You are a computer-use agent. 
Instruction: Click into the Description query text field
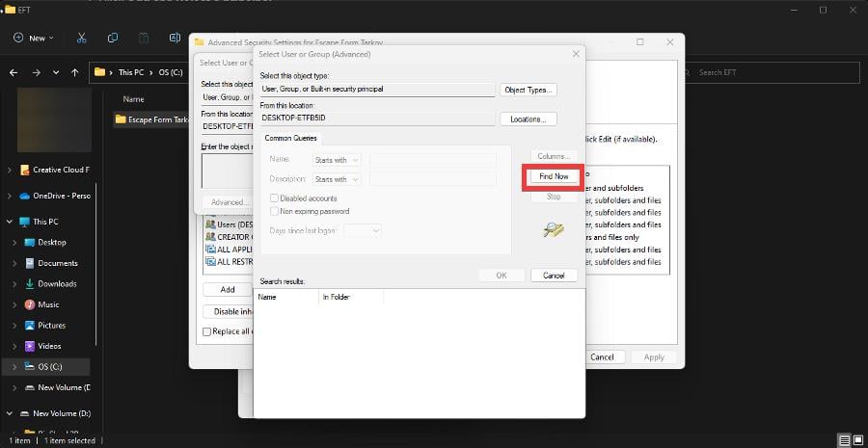[432, 179]
